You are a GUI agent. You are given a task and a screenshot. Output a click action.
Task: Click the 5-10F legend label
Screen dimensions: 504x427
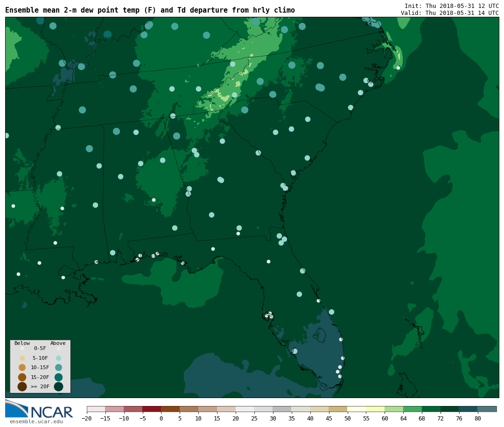pyautogui.click(x=40, y=358)
